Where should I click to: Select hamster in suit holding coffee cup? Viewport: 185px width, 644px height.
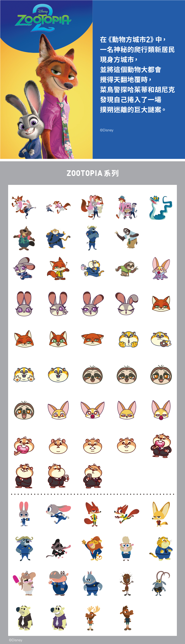58,476
